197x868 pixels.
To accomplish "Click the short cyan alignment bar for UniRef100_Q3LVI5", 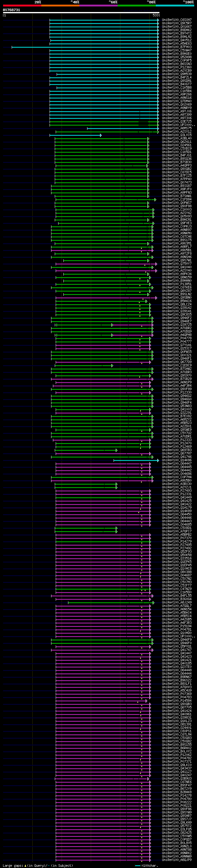I will (x=75, y=135).
